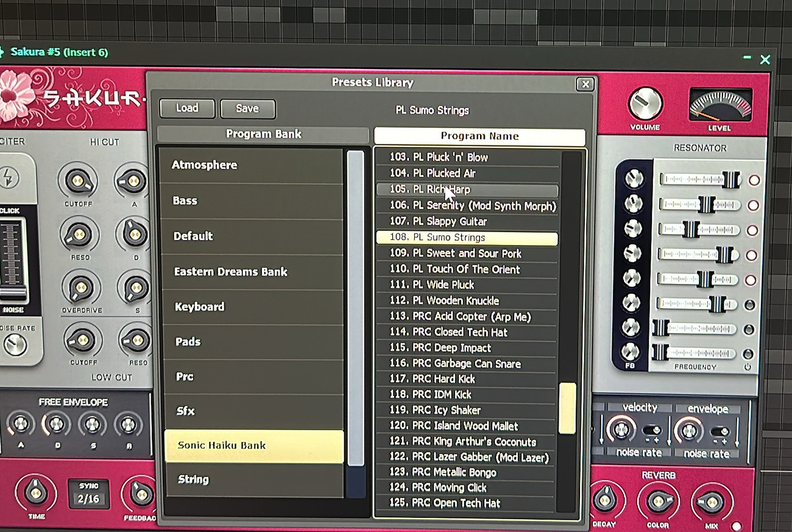Close the Presets Library dialog
Viewport: 792px width, 532px height.
(x=585, y=84)
